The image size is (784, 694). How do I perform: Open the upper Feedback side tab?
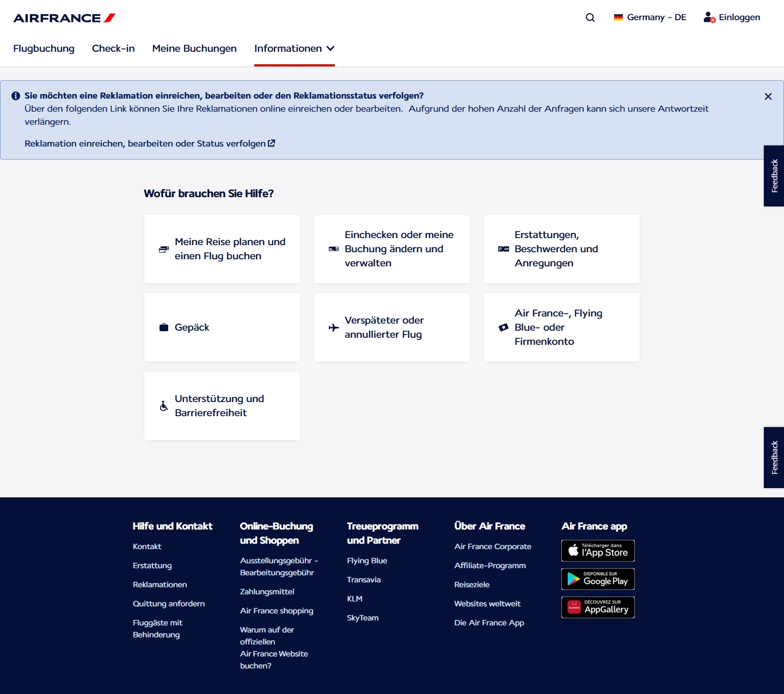[774, 176]
